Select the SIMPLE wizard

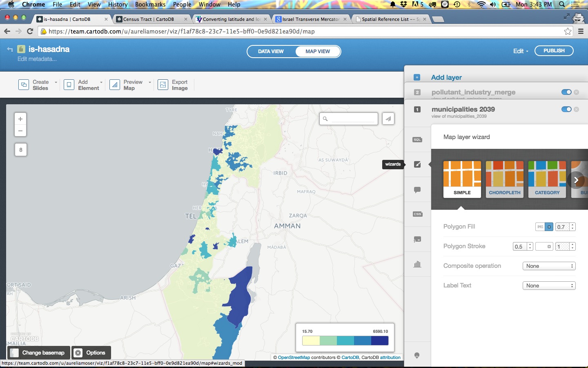(462, 180)
